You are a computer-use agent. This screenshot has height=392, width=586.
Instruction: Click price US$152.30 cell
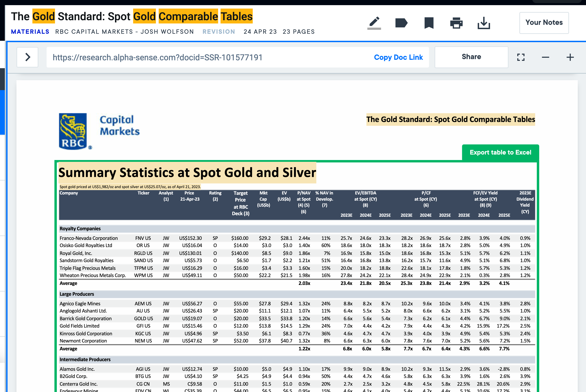[190, 238]
